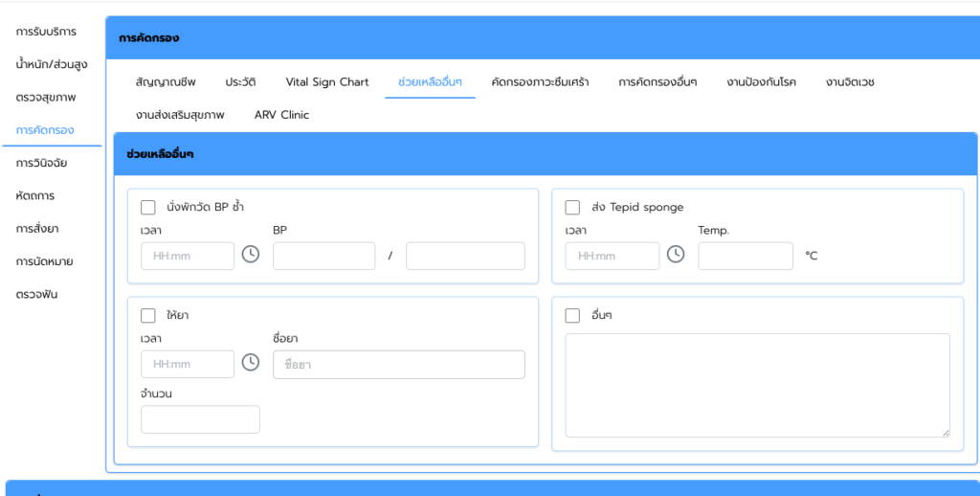
Task: Click clock icon in ให้ยา section
Action: click(x=251, y=363)
